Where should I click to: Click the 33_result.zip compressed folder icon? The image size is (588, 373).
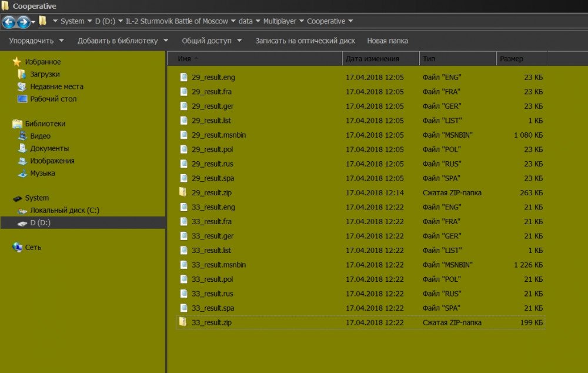coord(183,322)
